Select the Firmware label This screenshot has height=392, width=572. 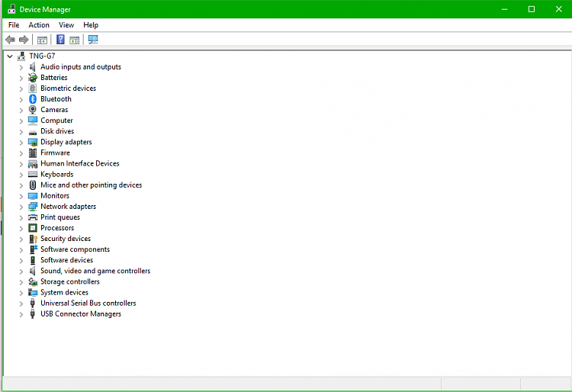(55, 153)
